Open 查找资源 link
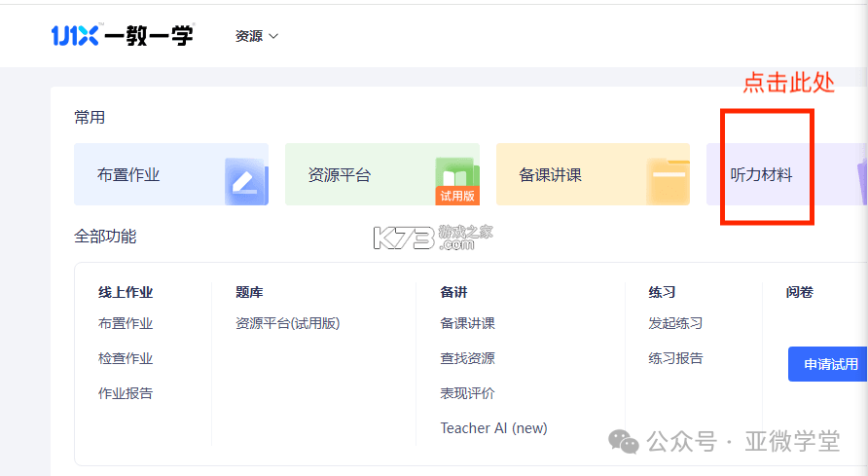Viewport: 868px width, 476px height. [467, 358]
